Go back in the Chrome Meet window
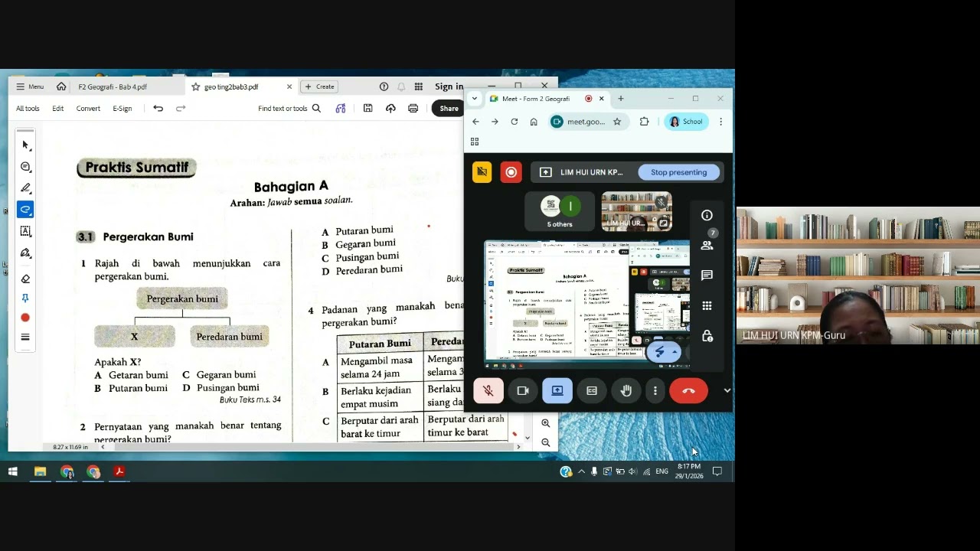Viewport: 980px width, 551px height. click(475, 122)
